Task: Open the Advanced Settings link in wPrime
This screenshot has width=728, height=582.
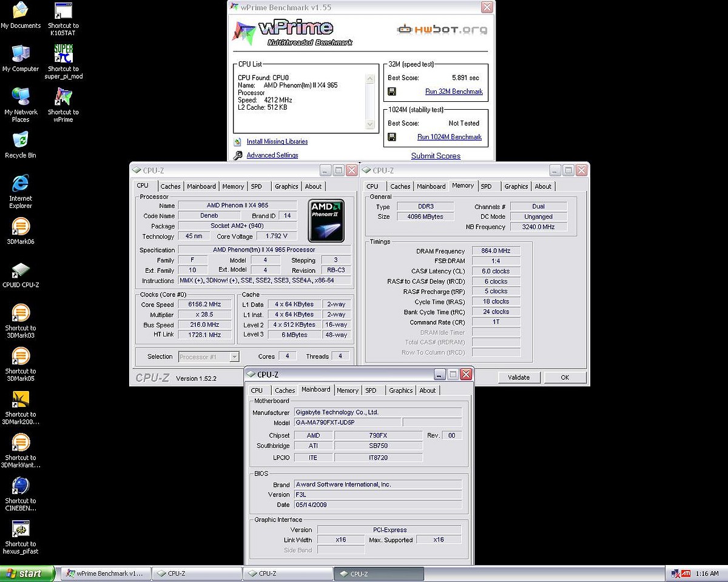Action: [272, 155]
